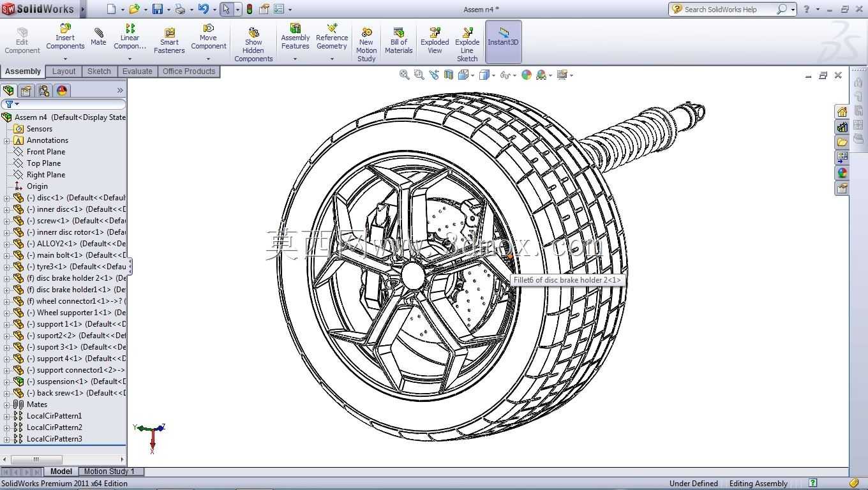
Task: Start an Explode Line Sketch
Action: 467,44
